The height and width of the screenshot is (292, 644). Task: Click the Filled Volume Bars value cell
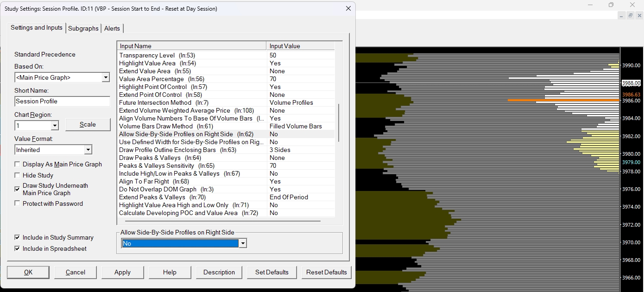tap(301, 126)
